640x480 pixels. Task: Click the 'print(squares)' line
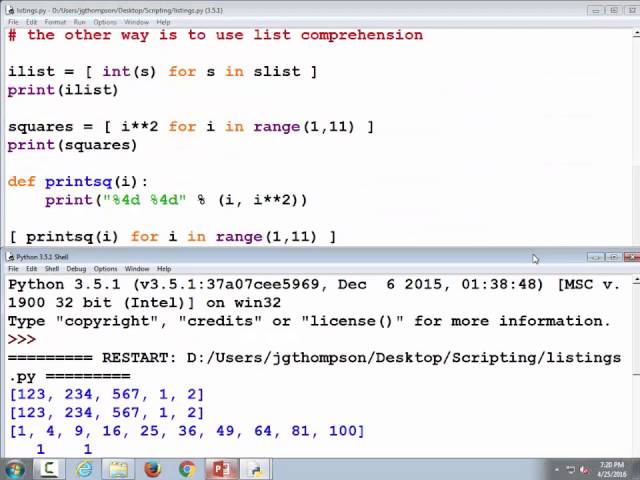coord(72,145)
